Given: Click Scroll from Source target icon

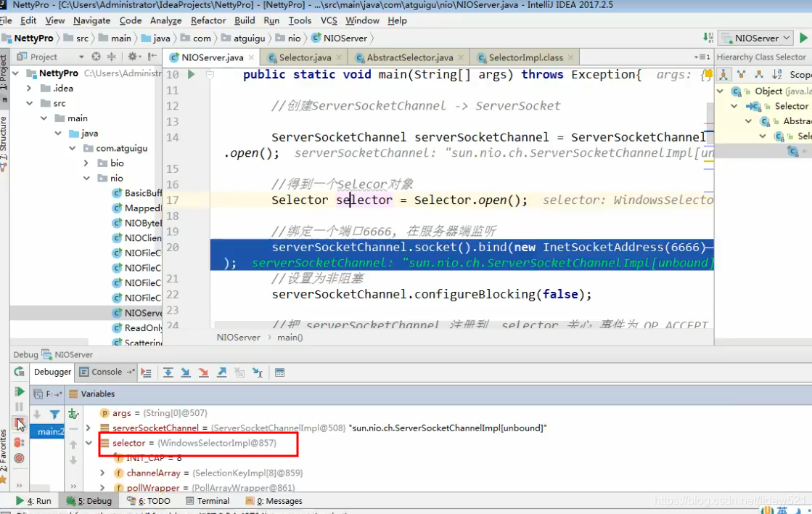Looking at the screenshot, I should pyautogui.click(x=96, y=57).
